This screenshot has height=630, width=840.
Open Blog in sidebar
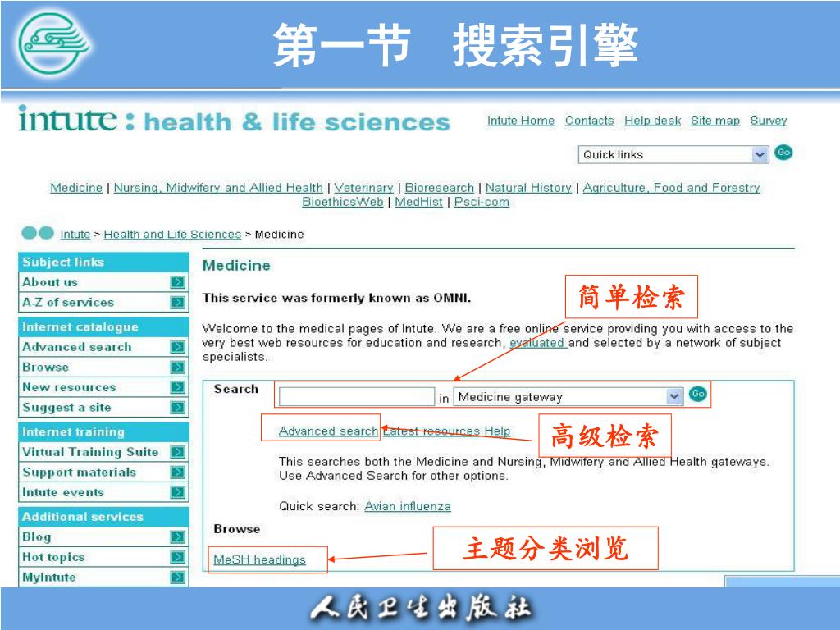tap(103, 536)
